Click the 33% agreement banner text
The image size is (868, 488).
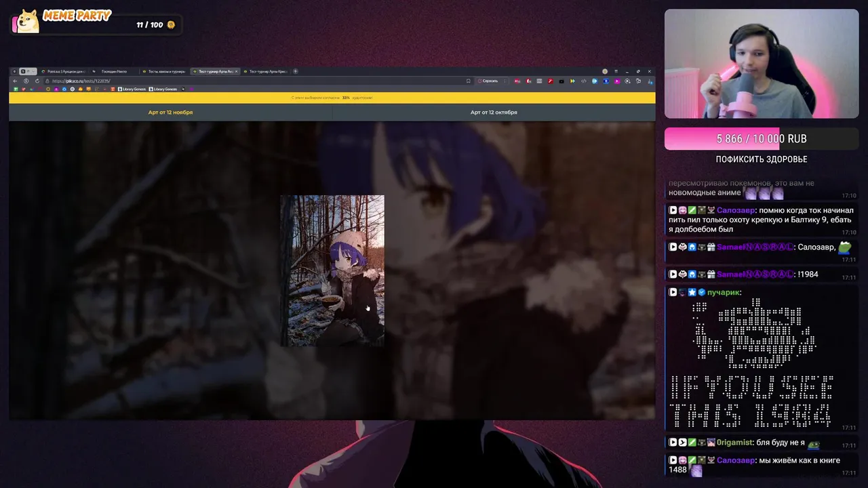(332, 98)
